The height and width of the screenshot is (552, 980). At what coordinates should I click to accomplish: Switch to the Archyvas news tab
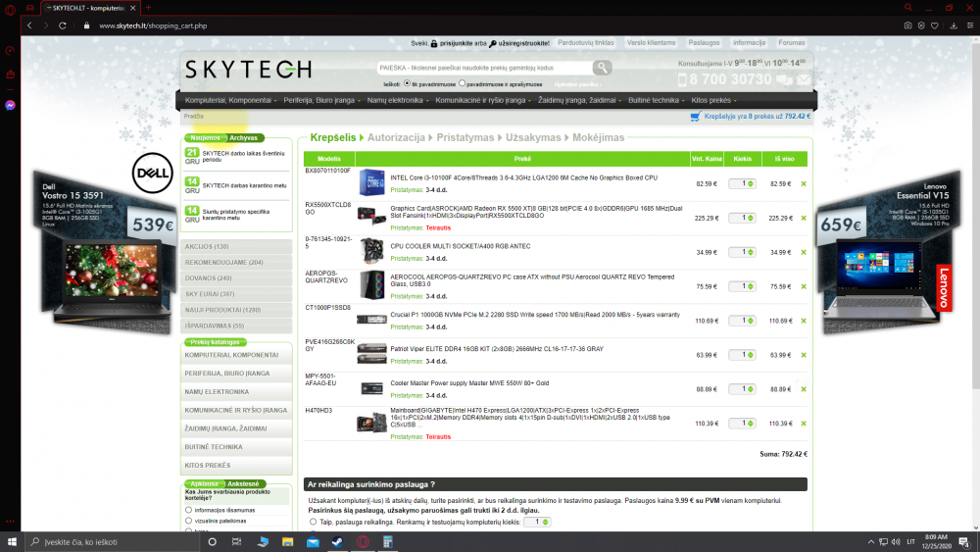click(243, 137)
